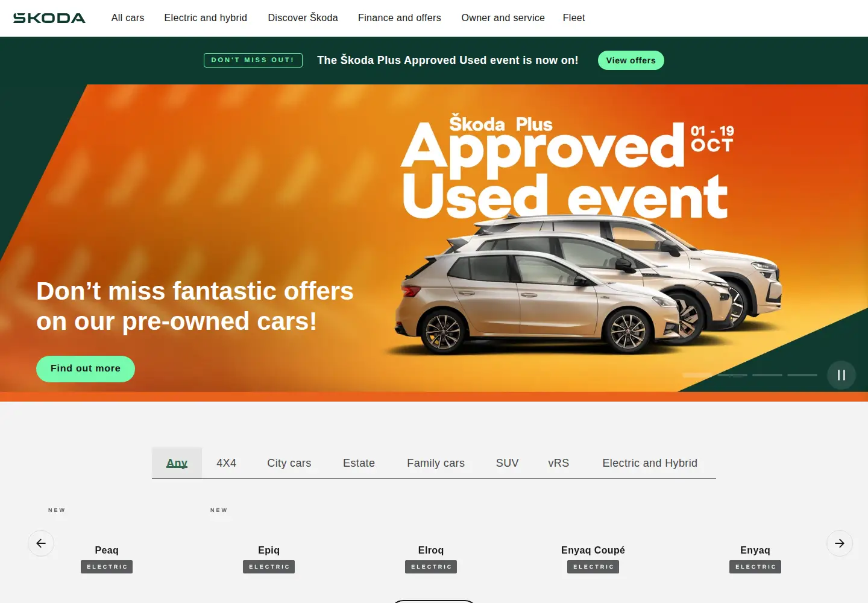Open Discover Škoda menu
The image size is (868, 603).
click(303, 18)
